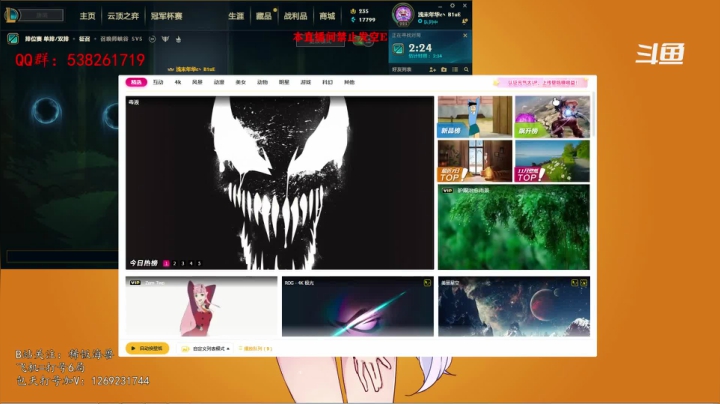Open the ROG 4K wallpaper thumbnail
The image size is (720, 404).
pyautogui.click(x=358, y=306)
